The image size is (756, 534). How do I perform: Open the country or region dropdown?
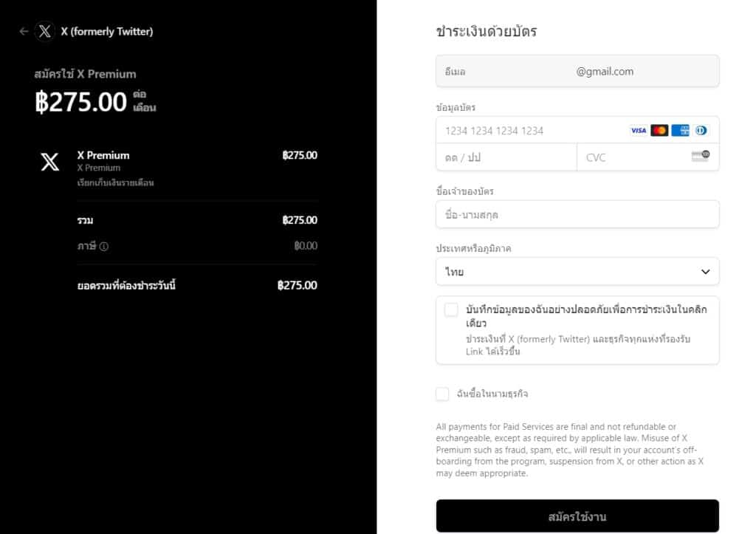(577, 272)
